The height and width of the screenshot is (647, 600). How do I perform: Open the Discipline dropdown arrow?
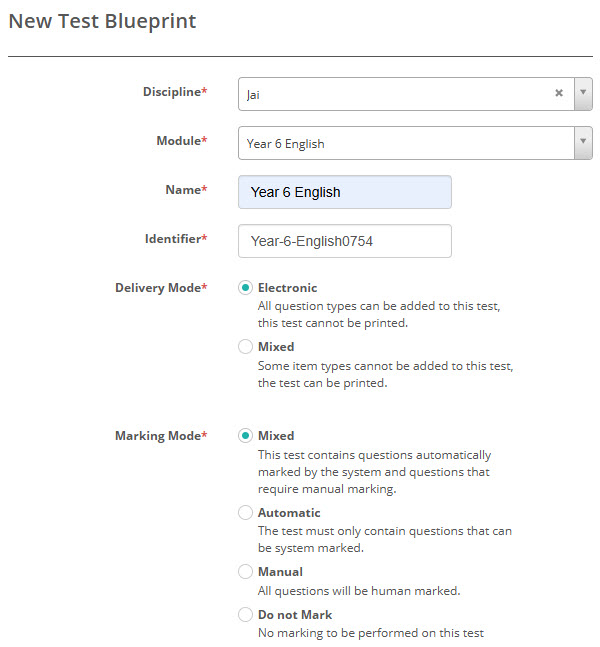click(x=583, y=94)
